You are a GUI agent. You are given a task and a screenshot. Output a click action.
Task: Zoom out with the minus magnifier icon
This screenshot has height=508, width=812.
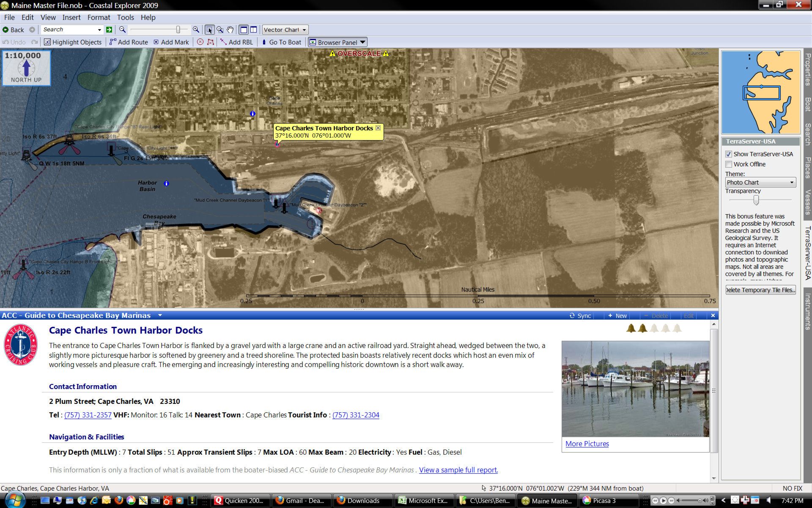coord(122,29)
